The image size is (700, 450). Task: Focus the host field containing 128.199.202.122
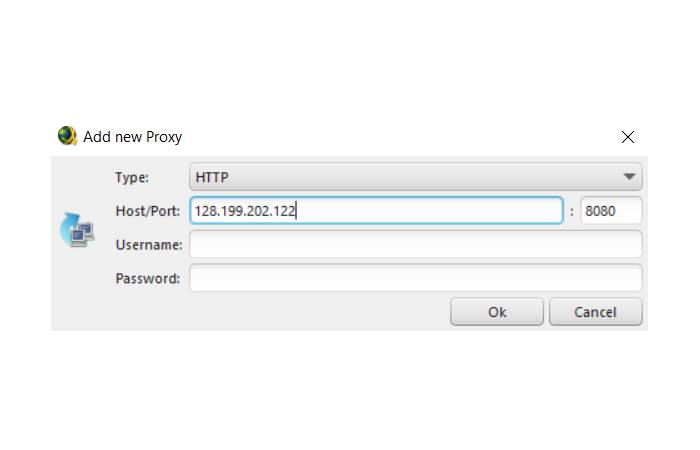(376, 210)
